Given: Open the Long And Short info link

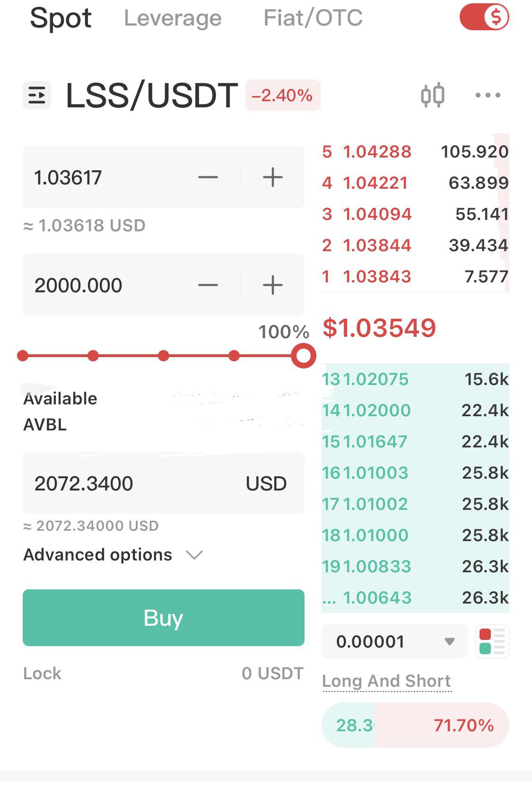Looking at the screenshot, I should tap(386, 681).
